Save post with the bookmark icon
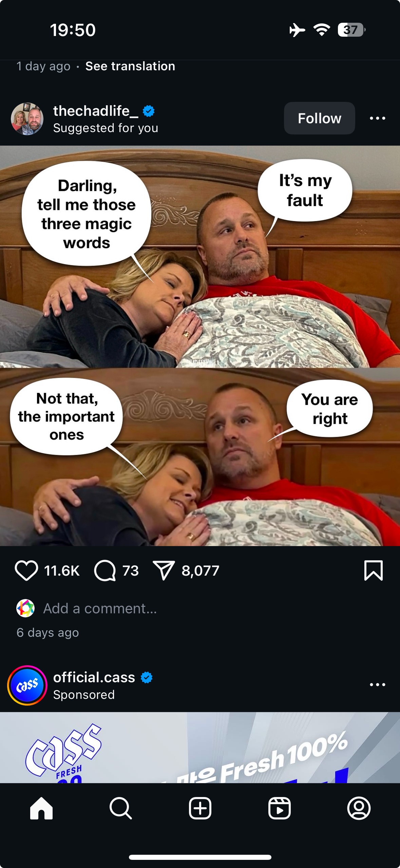 click(374, 571)
